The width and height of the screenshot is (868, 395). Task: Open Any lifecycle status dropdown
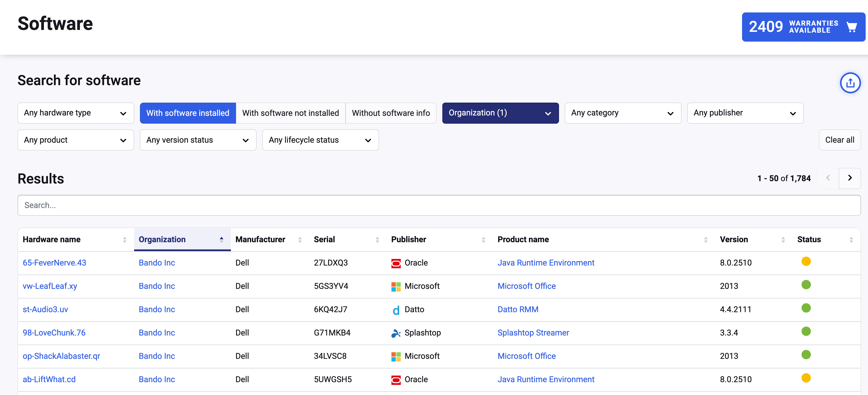point(320,140)
